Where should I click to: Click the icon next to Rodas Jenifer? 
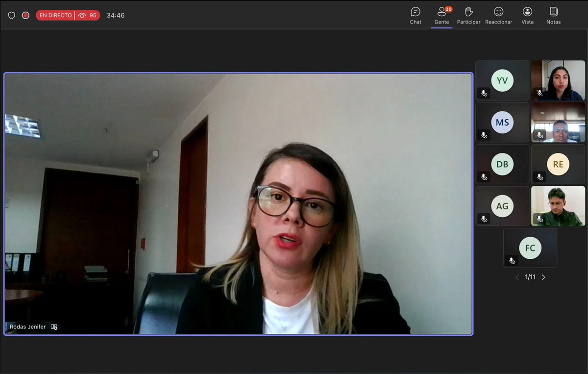(x=54, y=327)
